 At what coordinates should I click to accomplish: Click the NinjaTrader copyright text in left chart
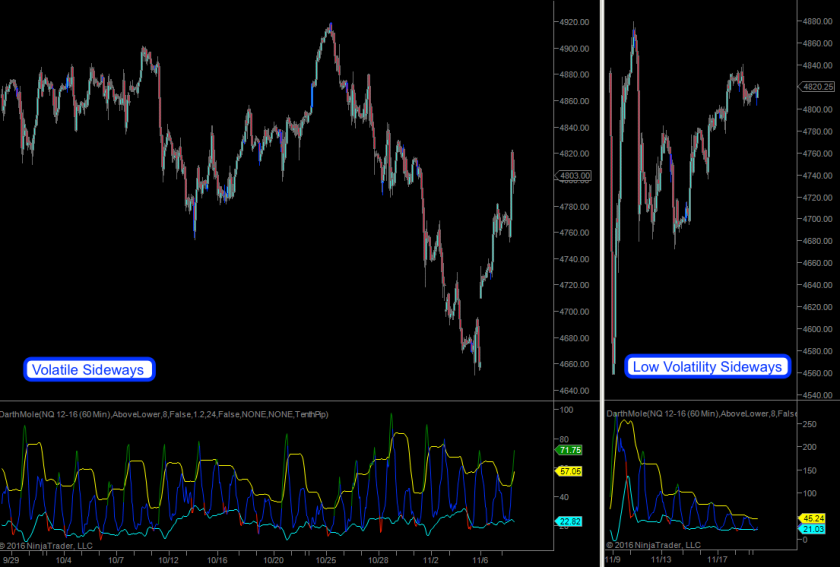[x=49, y=546]
